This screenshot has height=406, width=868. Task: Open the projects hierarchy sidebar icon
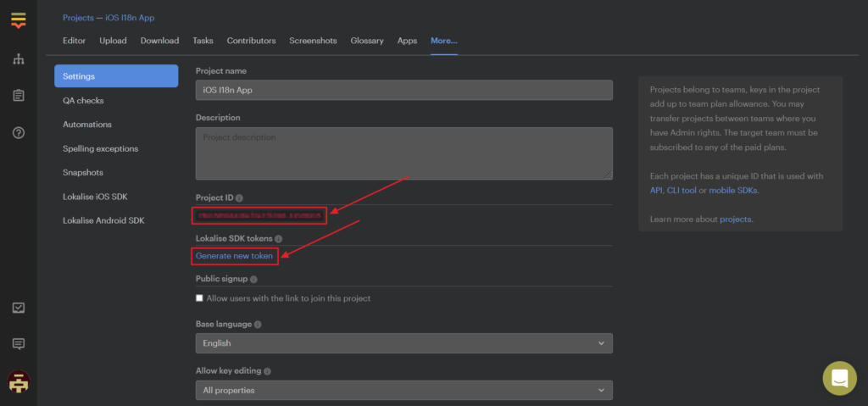[19, 59]
